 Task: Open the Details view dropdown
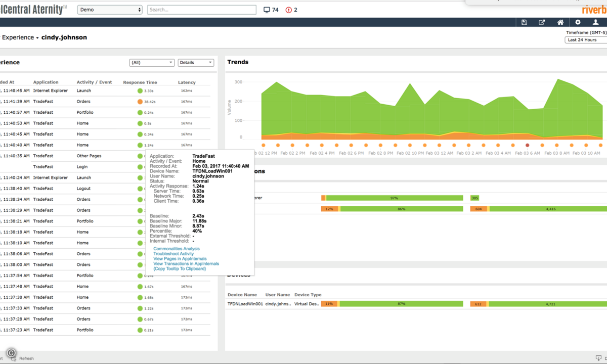click(196, 63)
